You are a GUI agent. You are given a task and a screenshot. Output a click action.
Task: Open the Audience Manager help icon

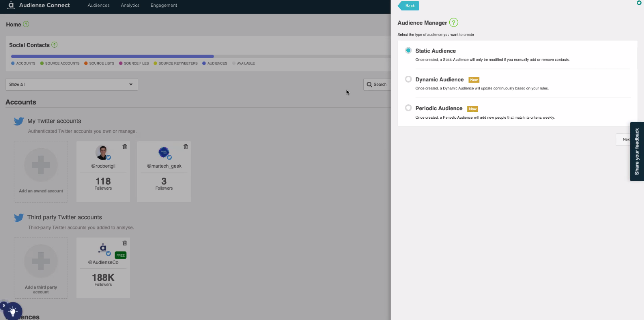pyautogui.click(x=453, y=23)
